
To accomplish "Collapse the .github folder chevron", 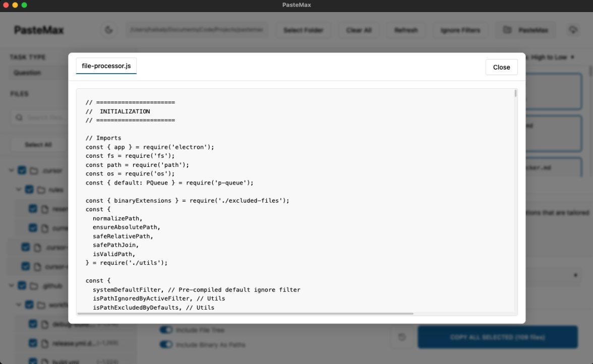I will pos(12,285).
